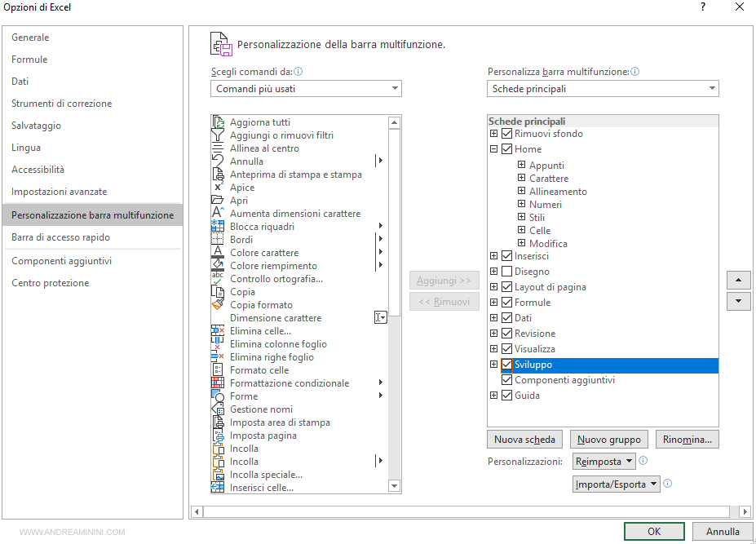Image resolution: width=756 pixels, height=544 pixels.
Task: Click the command list scrollbar down arrow
Action: coord(395,485)
